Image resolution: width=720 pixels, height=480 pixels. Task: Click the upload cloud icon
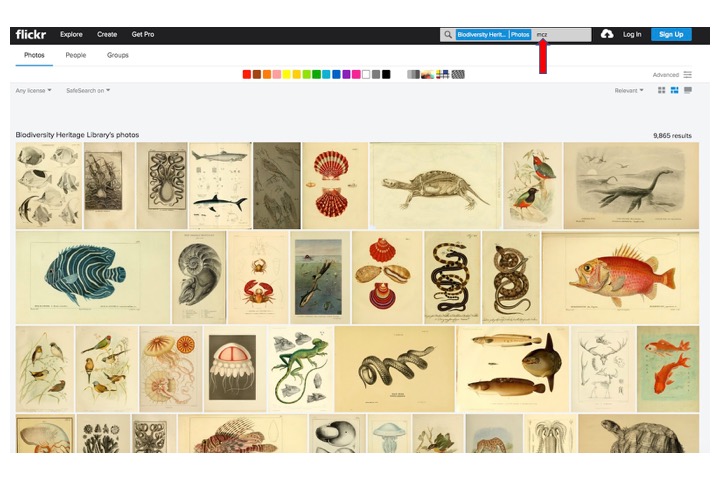607,34
